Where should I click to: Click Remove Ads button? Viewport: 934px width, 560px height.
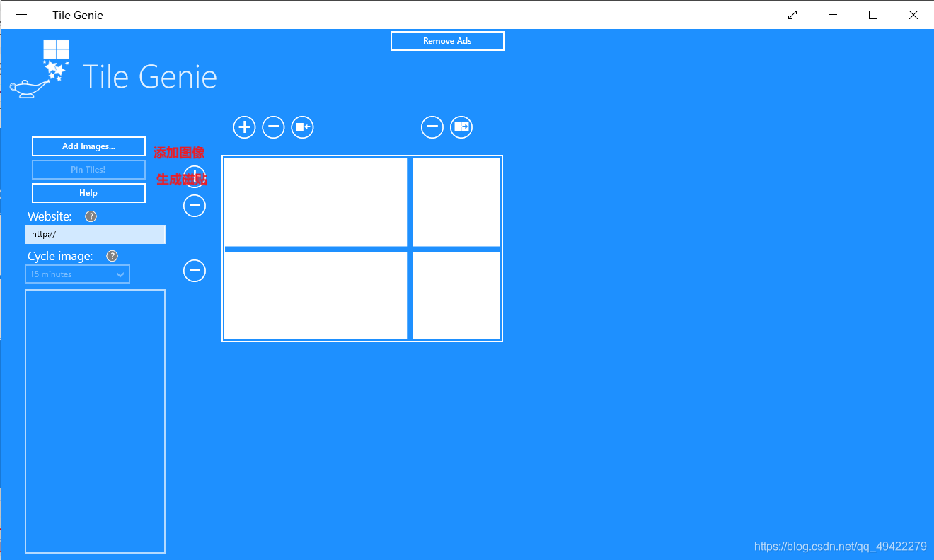[x=447, y=41]
